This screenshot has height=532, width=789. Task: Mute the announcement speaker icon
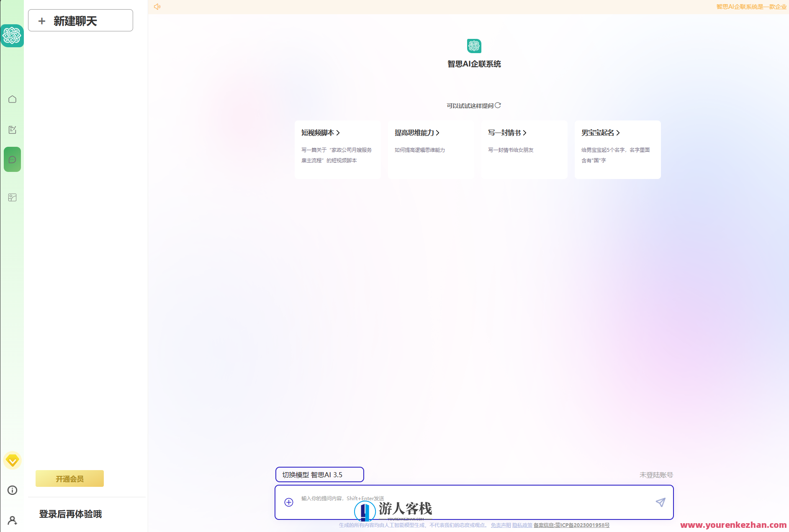pos(157,6)
